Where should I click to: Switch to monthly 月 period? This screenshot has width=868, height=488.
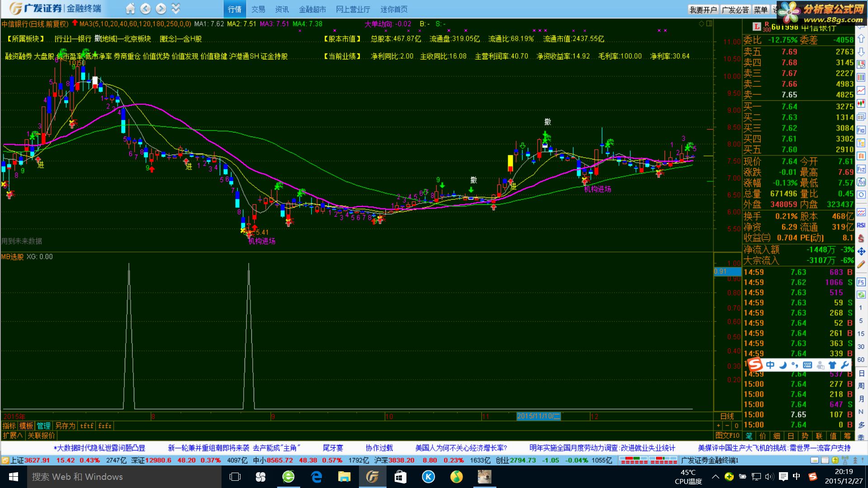tap(861, 399)
